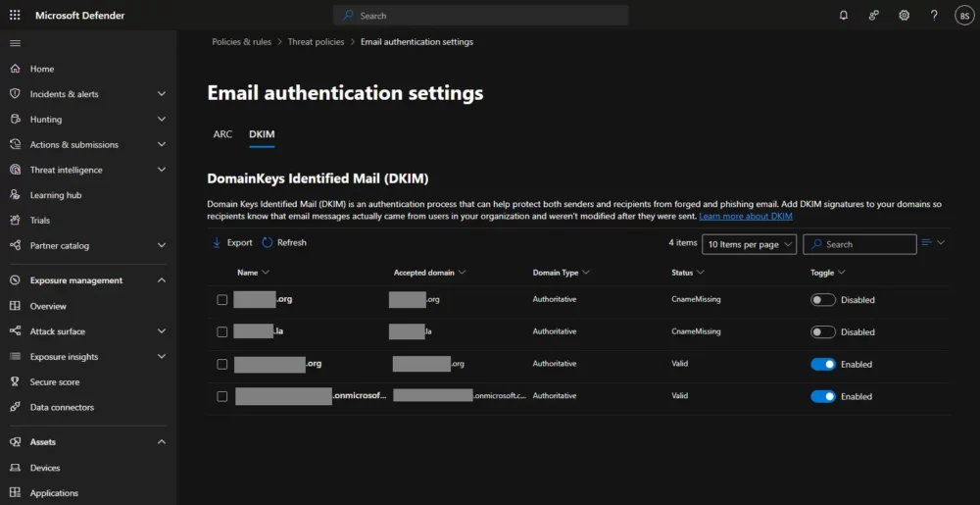Viewport: 980px width, 505px height.
Task: Expand Partner catalog chevron
Action: click(x=162, y=245)
